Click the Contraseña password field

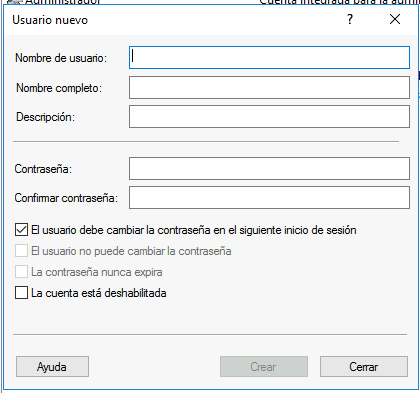(x=269, y=169)
